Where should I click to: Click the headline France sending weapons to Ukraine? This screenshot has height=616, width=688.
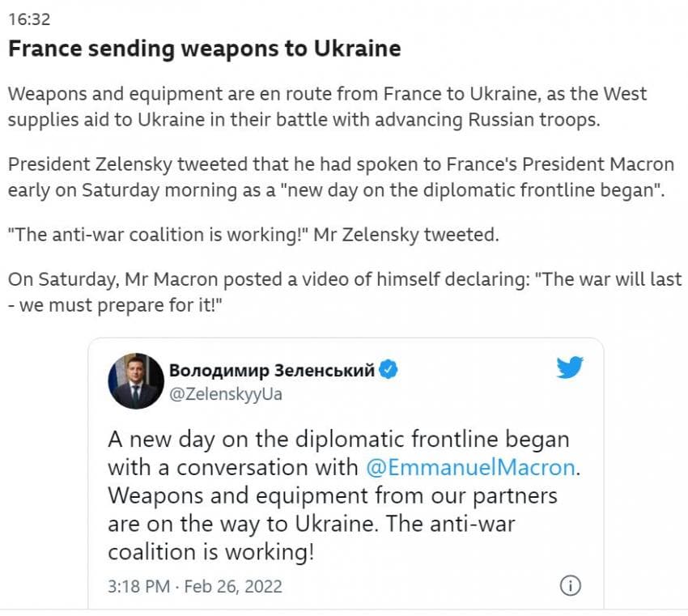pos(204,49)
